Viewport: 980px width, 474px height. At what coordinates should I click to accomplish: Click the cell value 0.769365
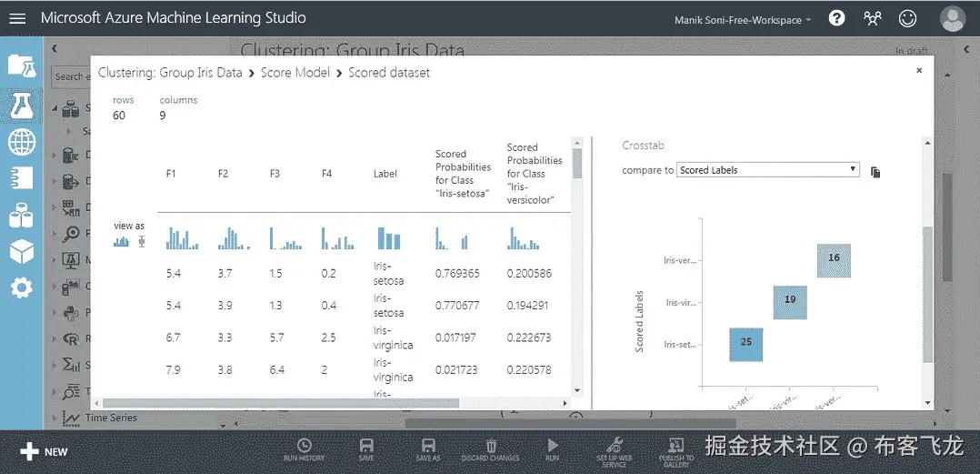[457, 273]
